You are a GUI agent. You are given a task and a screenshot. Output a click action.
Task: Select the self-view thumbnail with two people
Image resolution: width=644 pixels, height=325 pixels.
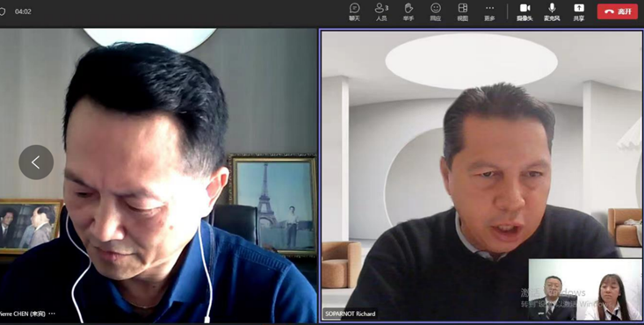click(x=585, y=289)
